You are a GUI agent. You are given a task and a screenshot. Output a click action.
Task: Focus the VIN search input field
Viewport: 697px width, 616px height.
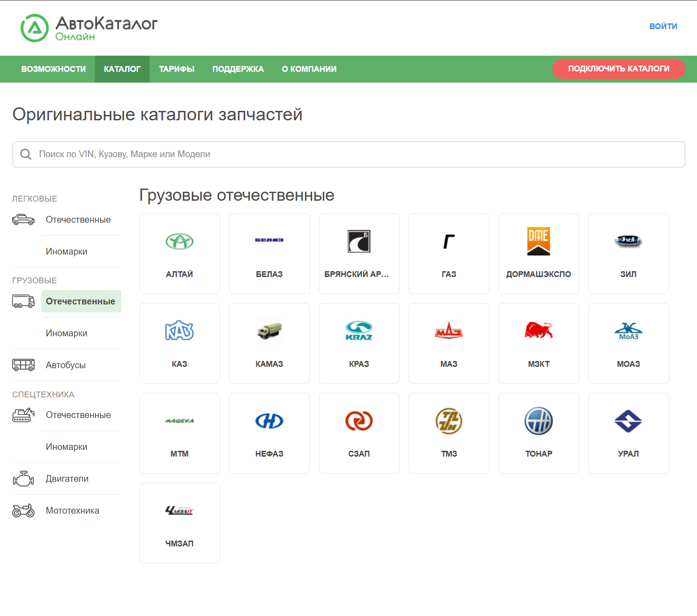(349, 154)
